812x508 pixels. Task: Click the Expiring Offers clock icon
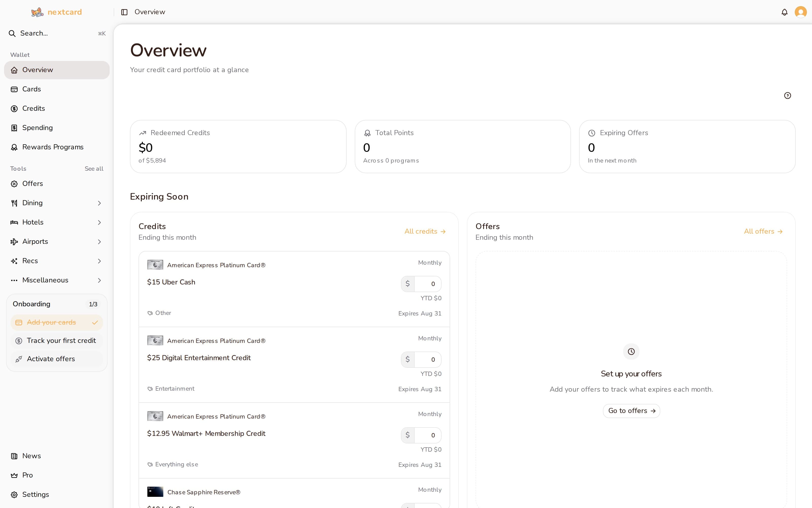coord(592,133)
